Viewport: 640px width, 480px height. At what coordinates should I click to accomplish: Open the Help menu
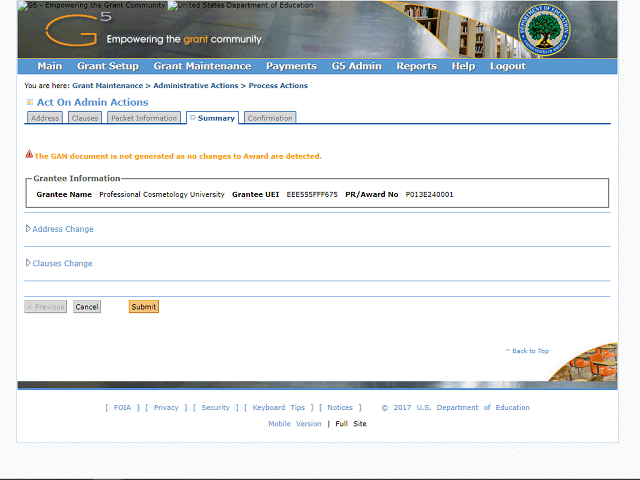(463, 66)
